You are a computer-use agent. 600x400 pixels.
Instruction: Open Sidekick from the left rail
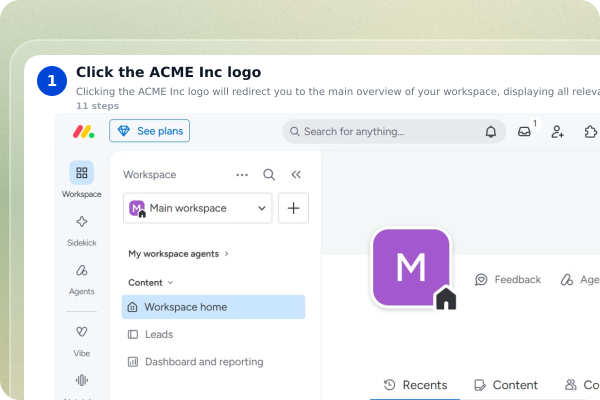[82, 230]
